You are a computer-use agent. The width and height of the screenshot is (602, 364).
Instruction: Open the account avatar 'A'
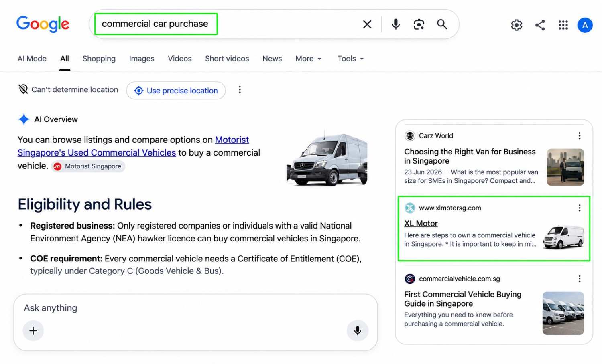coord(585,25)
